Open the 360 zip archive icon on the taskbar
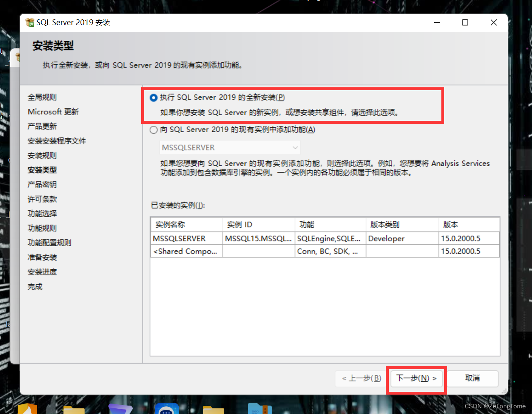 tap(260, 408)
